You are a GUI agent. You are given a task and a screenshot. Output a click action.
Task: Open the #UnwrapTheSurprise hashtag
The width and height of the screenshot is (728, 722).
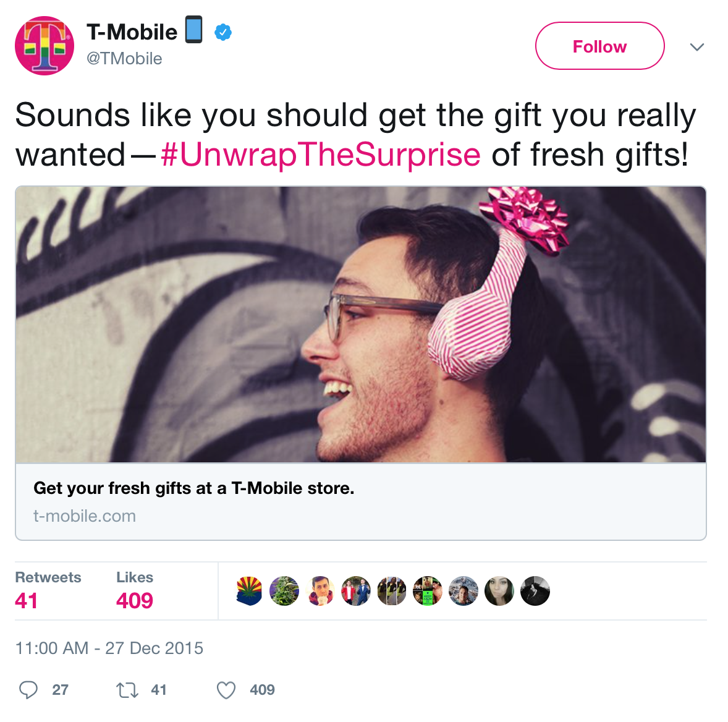click(x=320, y=155)
